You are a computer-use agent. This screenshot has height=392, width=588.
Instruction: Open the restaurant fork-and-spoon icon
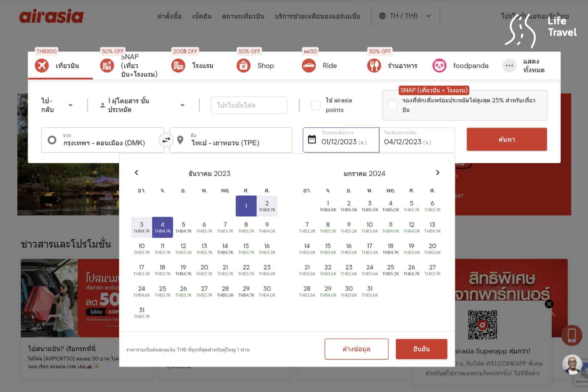374,66
